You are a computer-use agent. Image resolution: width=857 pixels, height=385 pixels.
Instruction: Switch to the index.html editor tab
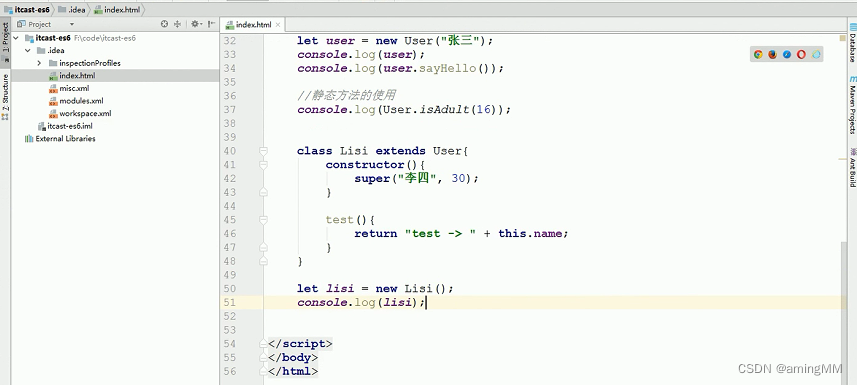coord(253,25)
